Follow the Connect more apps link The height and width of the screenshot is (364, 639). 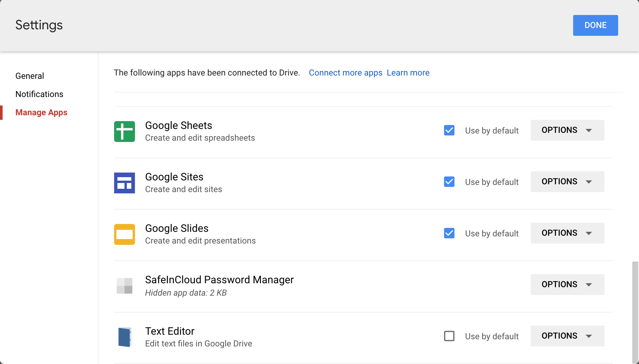click(346, 73)
